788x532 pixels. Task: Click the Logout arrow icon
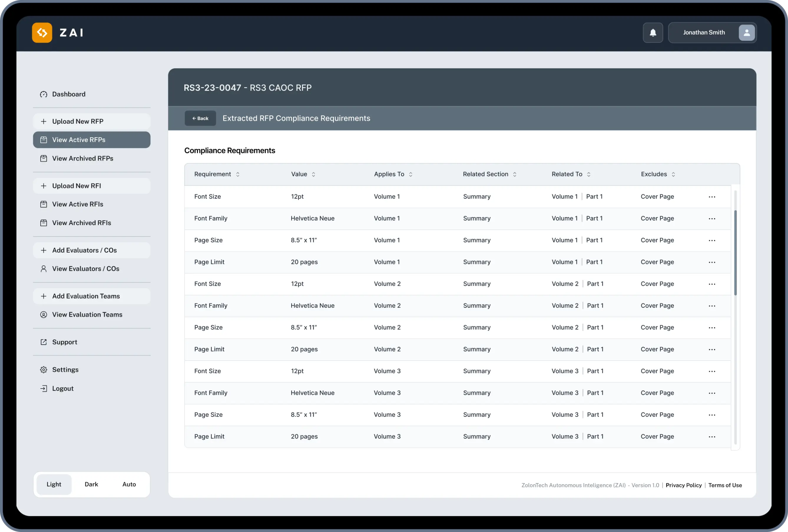44,389
